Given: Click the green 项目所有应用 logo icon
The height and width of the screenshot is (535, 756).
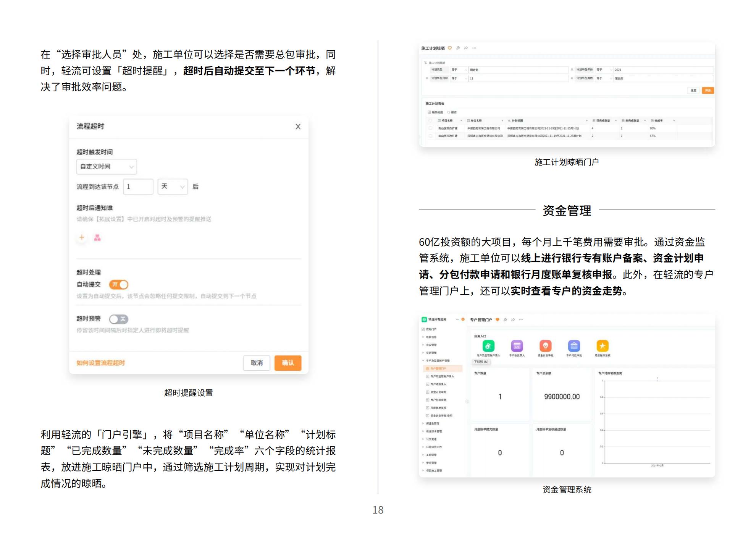Looking at the screenshot, I should (x=424, y=319).
